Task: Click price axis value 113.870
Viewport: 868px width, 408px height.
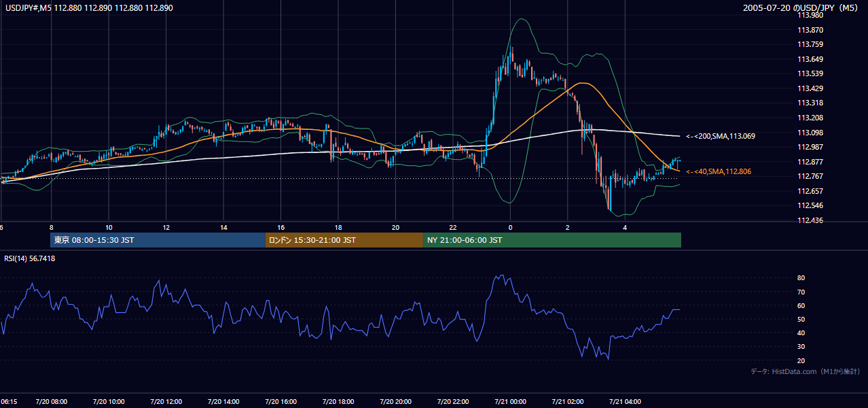Action: 810,30
